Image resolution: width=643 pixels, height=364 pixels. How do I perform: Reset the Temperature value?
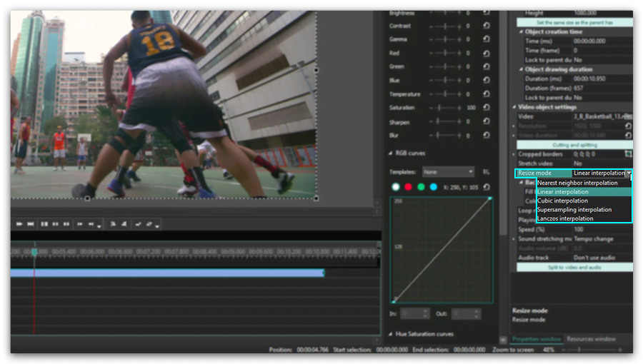[487, 93]
